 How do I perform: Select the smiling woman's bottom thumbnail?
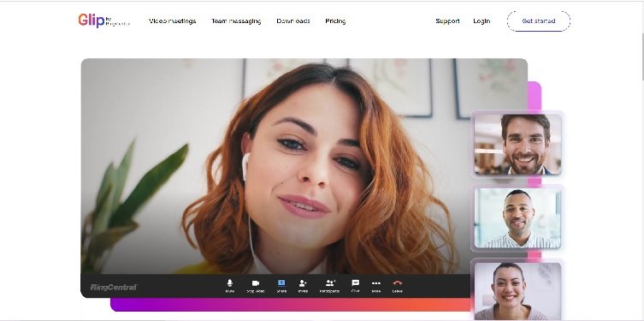click(517, 291)
